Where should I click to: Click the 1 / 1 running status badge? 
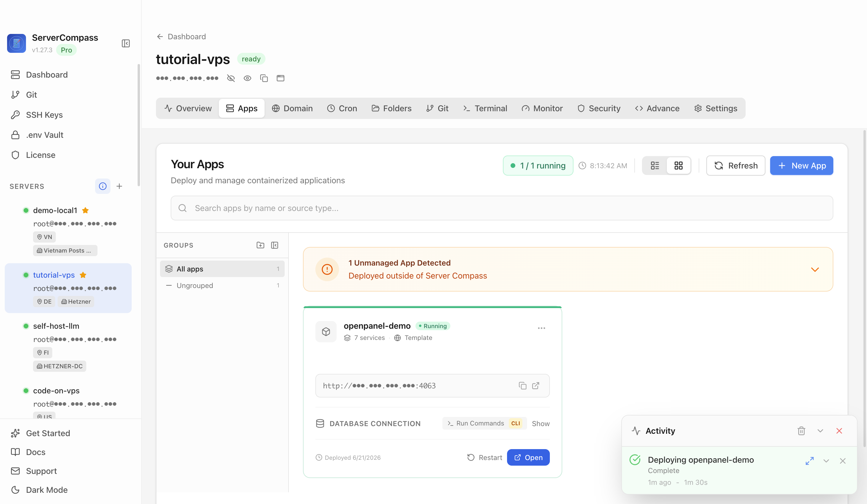(538, 166)
